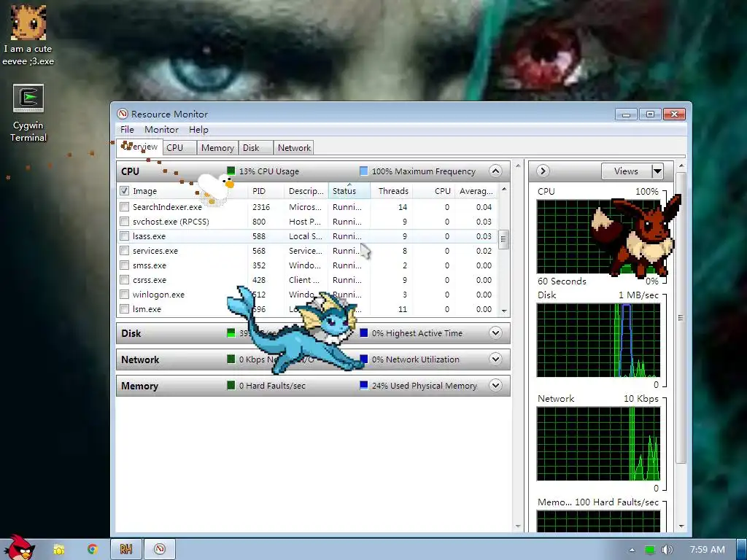Click the green Network I/O indicator square
747x560 pixels.
231,359
